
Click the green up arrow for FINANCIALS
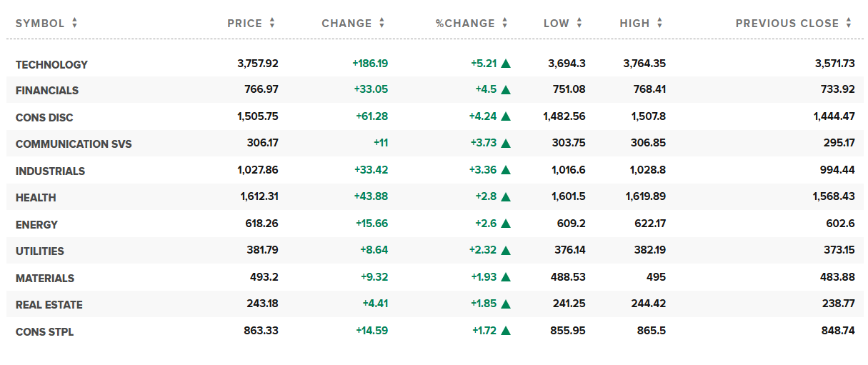[506, 90]
